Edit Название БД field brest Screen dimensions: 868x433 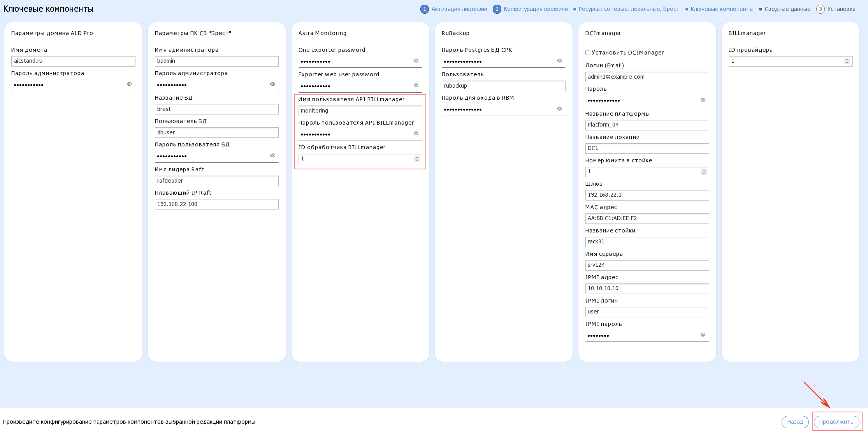216,109
